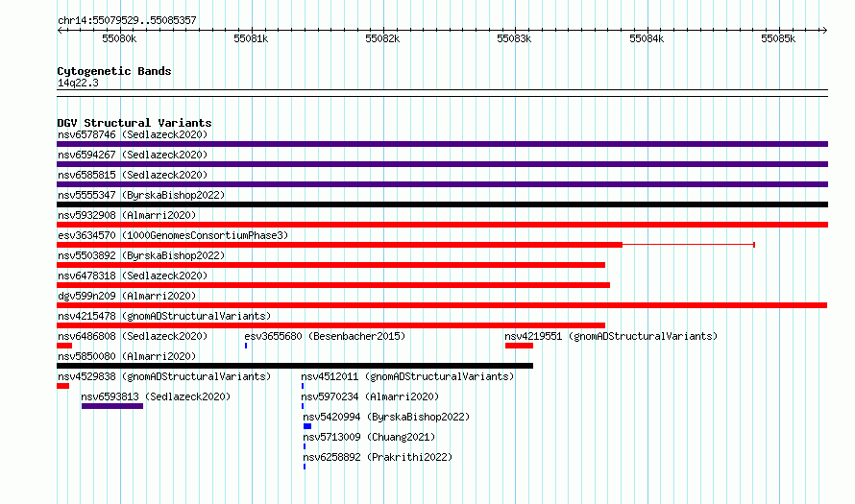Select the small red bar under nsv4529838
This screenshot has width=855, height=504.
click(62, 386)
